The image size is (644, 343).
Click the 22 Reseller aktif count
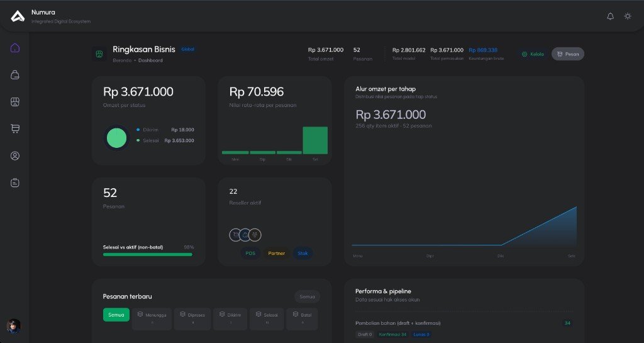[233, 191]
